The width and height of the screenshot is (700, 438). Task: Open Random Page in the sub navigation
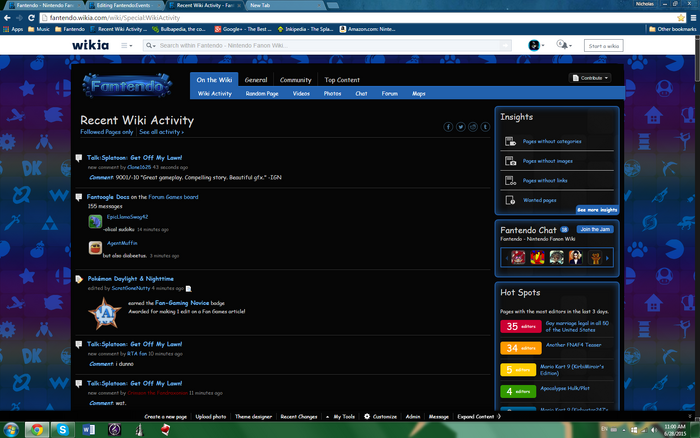click(262, 94)
